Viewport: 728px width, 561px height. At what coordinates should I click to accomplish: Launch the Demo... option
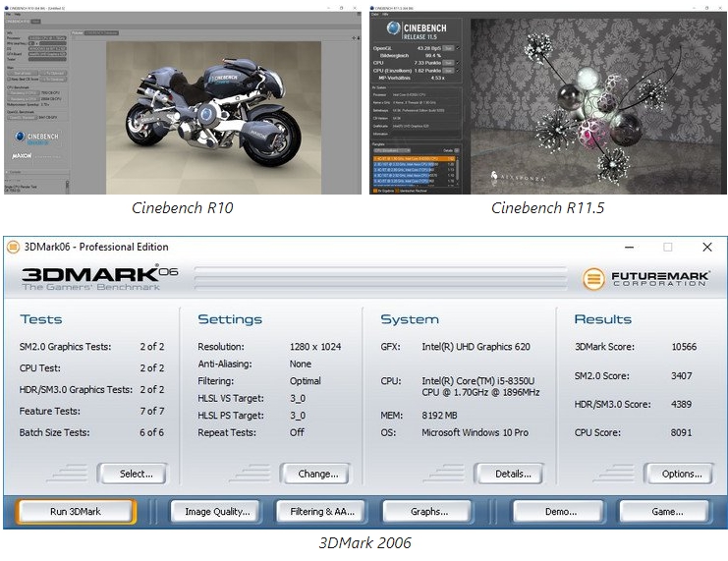pos(559,511)
